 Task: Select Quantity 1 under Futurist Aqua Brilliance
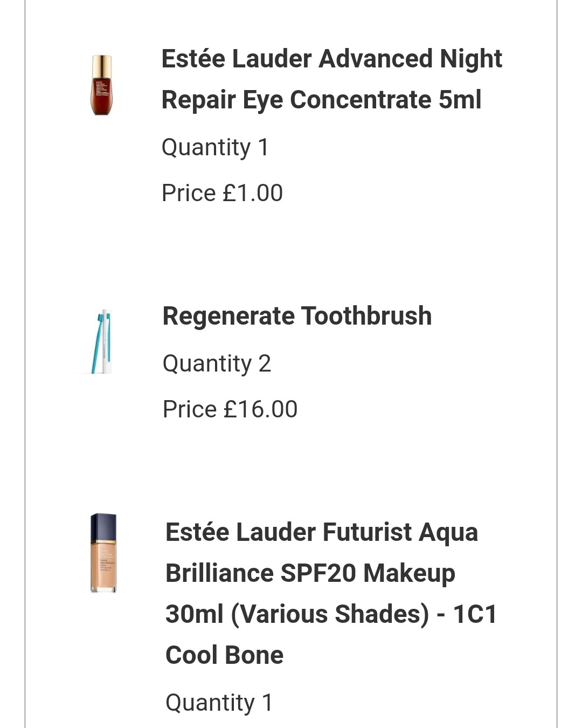219,703
